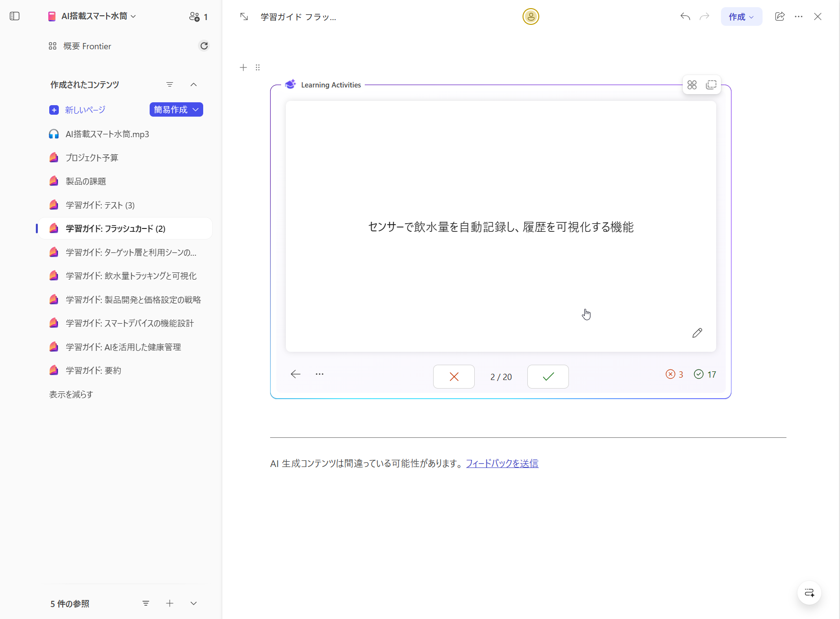Image resolution: width=840 pixels, height=619 pixels.
Task: Refresh the 概要 Frontier overview
Action: (x=204, y=45)
